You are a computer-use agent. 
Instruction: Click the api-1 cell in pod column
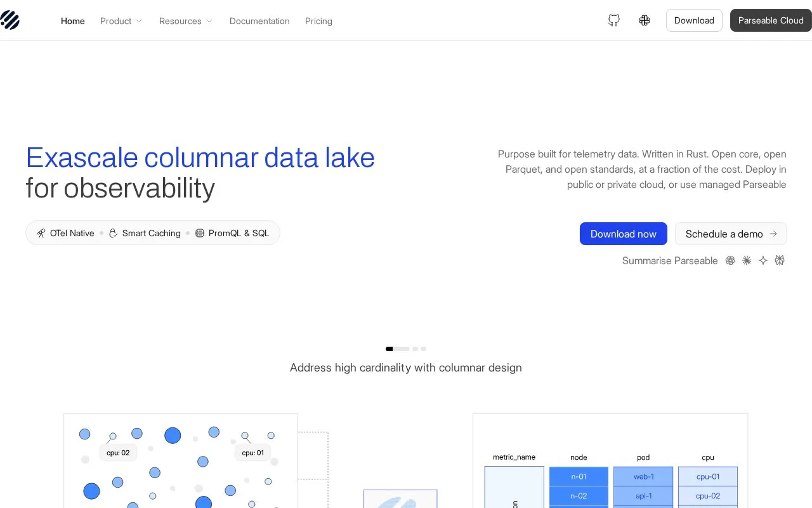coord(643,496)
